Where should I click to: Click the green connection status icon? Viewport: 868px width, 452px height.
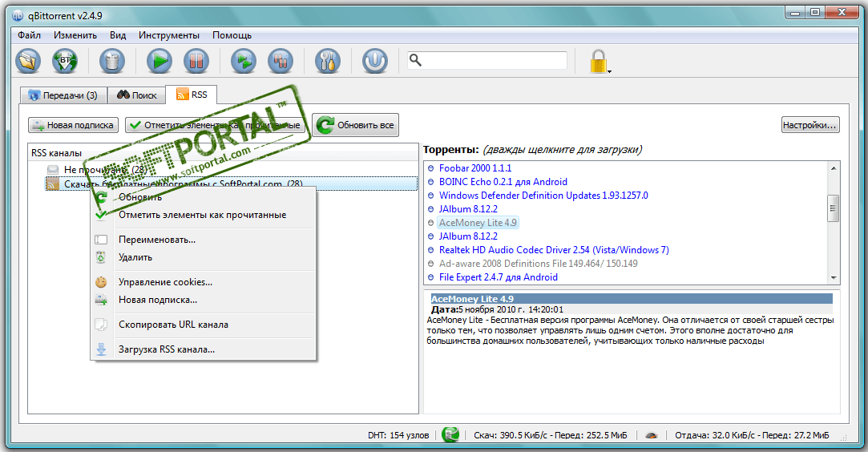[x=450, y=435]
